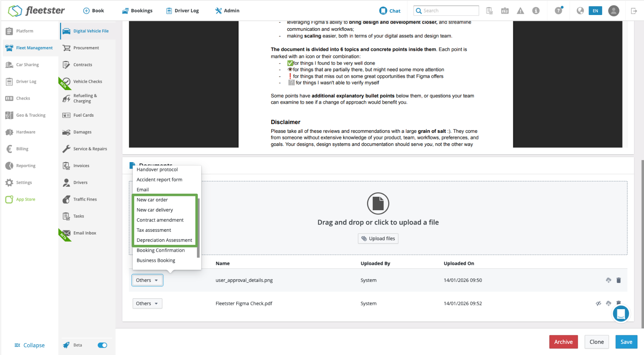Go to Geo & Tracking
Screen dimensions: 644x355
tap(25, 115)
